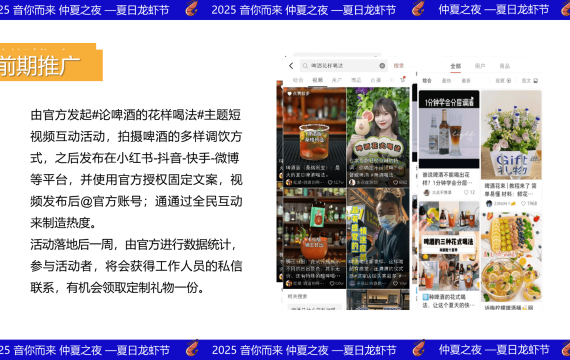This screenshot has height=360, width=570.
Task: Open the author avatar under the 1分钟学会分层 post
Action: (x=426, y=192)
